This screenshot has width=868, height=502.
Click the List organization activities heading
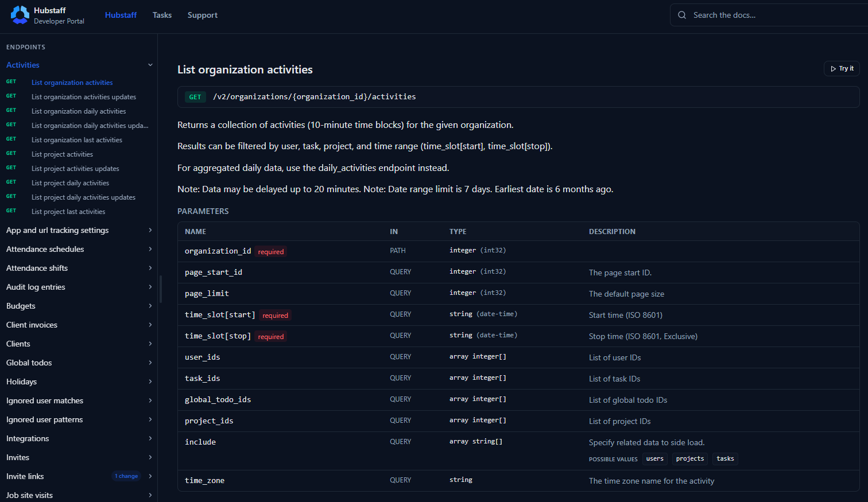pos(245,69)
